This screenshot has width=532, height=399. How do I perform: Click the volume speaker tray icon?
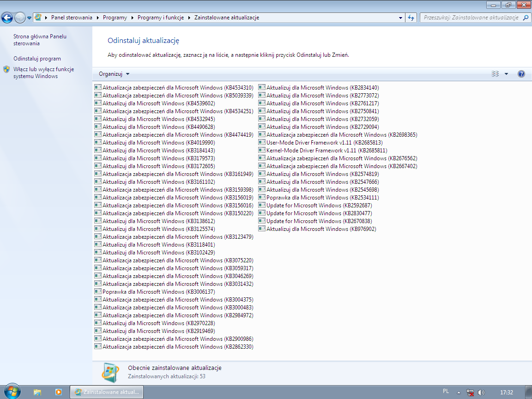coord(481,392)
